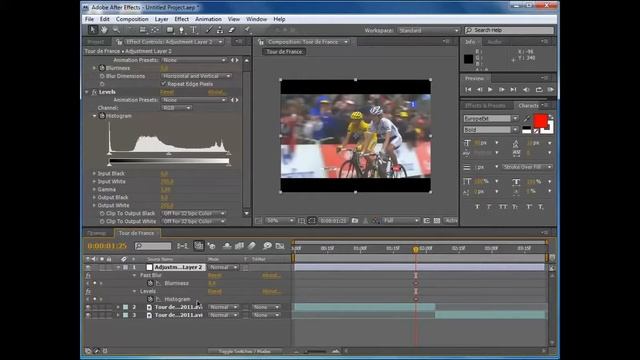Click the Brainstorm icon in the timeline

267,246
